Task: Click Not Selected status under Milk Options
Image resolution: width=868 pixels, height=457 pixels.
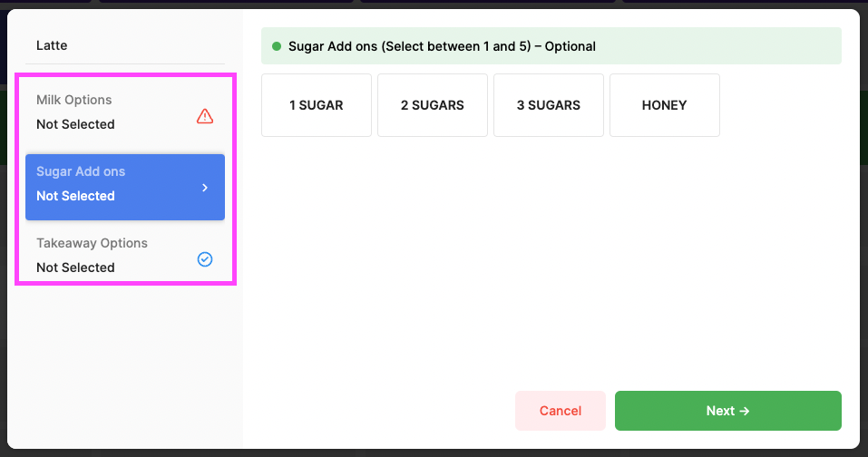Action: 76,124
